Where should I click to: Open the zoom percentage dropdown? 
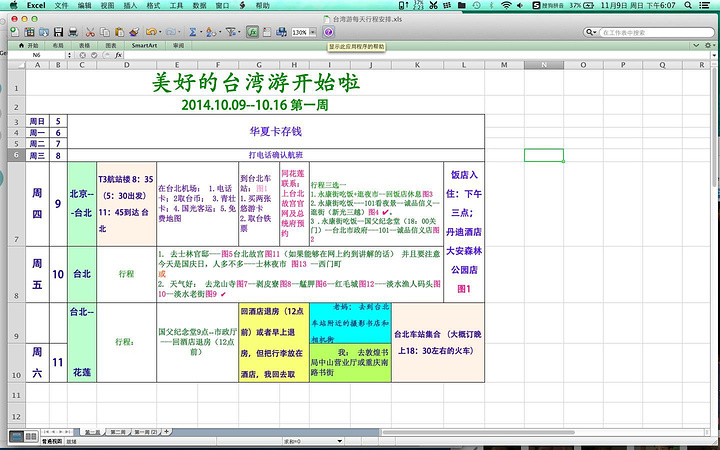314,33
